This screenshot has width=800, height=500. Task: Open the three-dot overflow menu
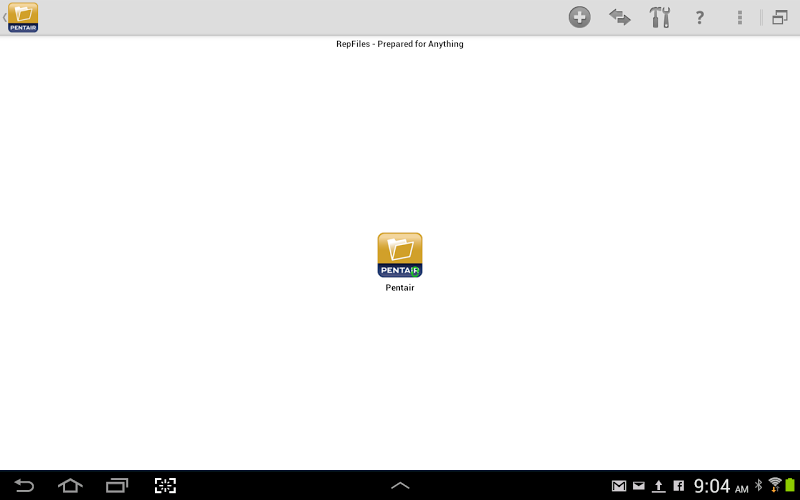[739, 17]
